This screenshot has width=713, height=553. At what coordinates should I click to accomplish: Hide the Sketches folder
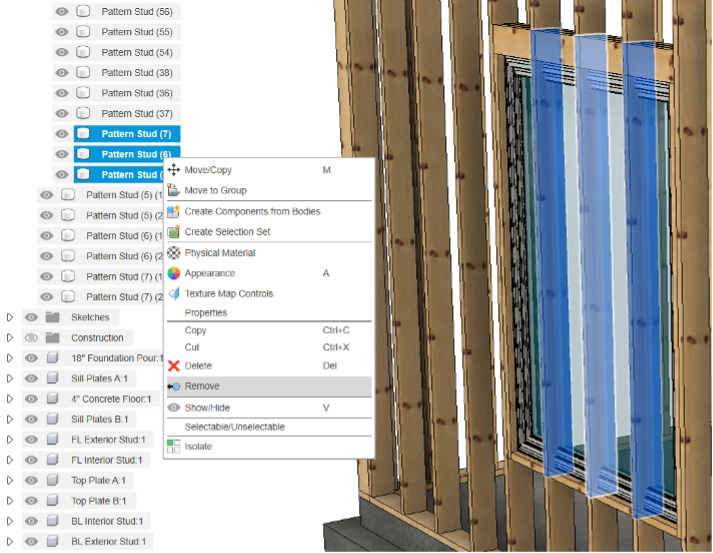coord(31,317)
